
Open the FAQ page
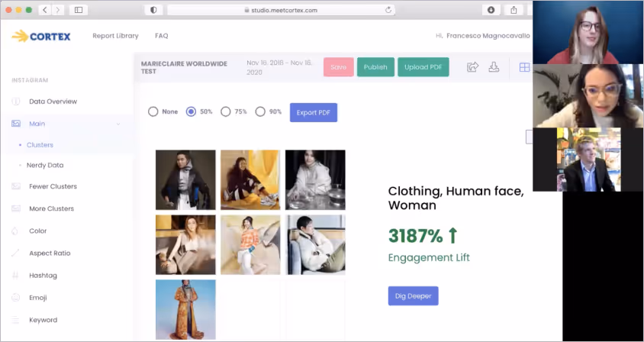click(162, 36)
